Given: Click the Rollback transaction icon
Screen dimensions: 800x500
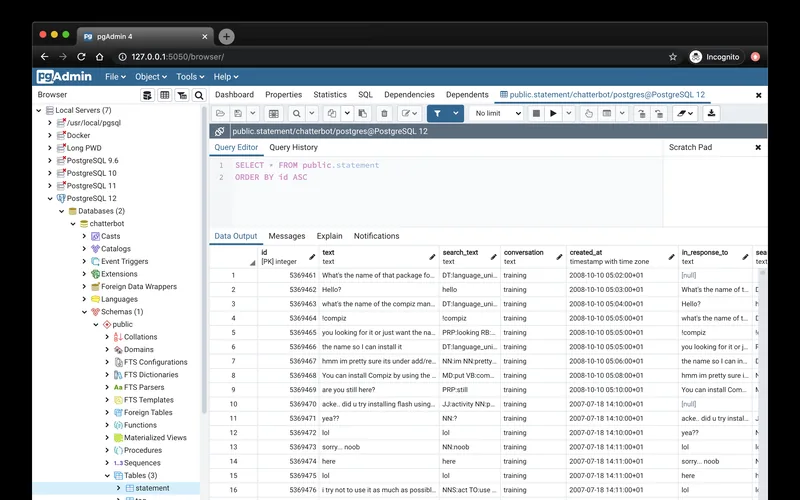Looking at the screenshot, I should [659, 113].
